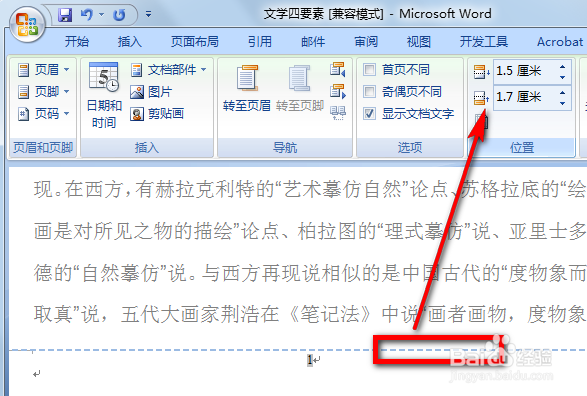Open the 页面布局 tab
Viewport: 587px width, 396px height.
[195, 42]
